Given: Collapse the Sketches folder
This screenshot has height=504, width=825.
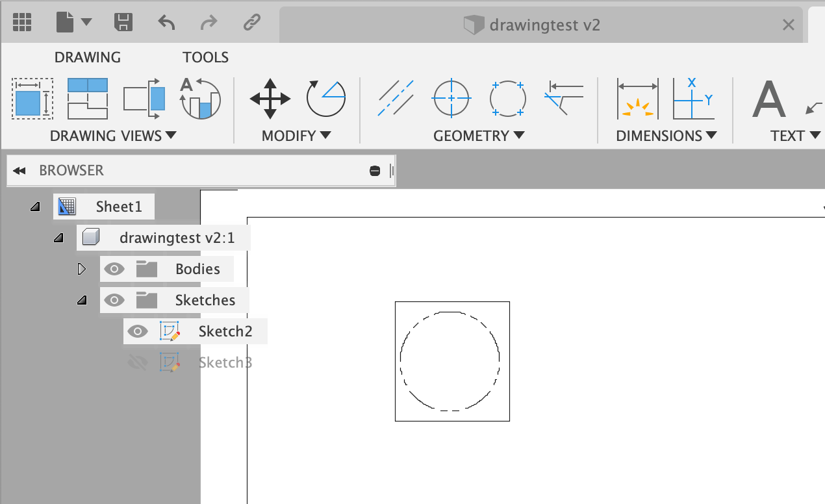Looking at the screenshot, I should click(81, 300).
